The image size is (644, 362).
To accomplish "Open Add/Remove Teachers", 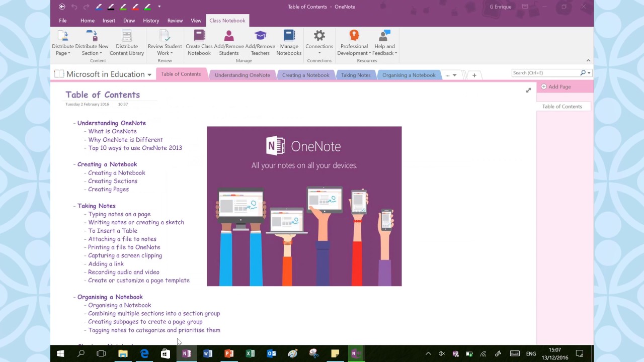I will tap(260, 43).
